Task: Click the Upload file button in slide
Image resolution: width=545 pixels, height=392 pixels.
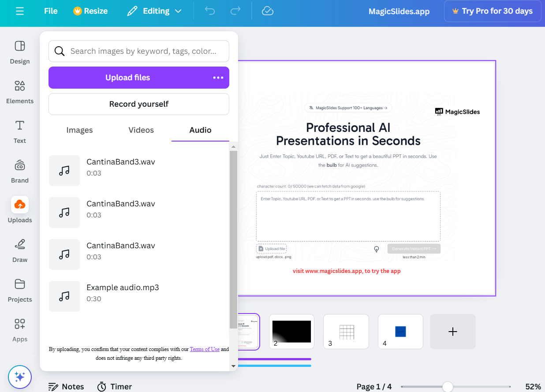Action: coord(272,249)
